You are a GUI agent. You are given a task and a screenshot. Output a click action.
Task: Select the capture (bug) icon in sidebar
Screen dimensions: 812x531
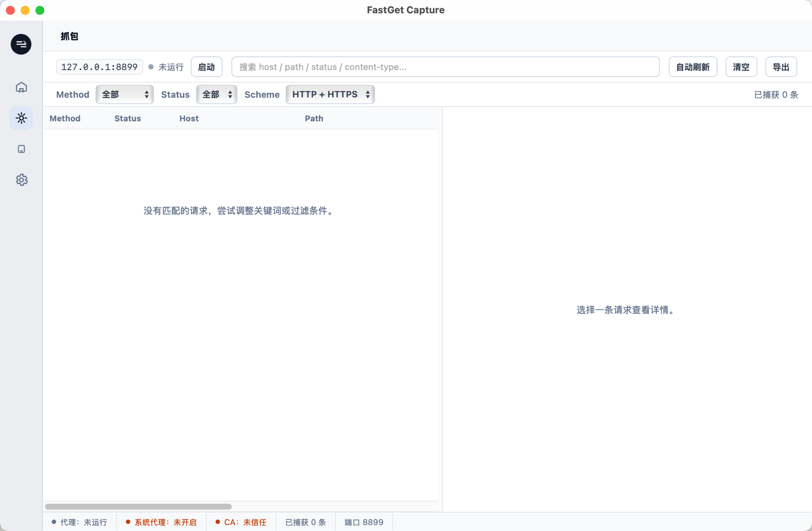click(x=21, y=118)
